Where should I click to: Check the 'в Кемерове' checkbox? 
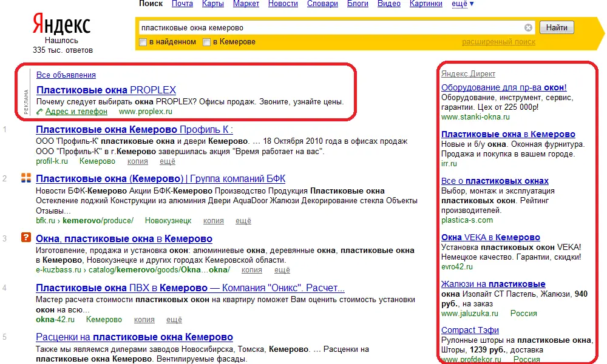click(x=207, y=42)
